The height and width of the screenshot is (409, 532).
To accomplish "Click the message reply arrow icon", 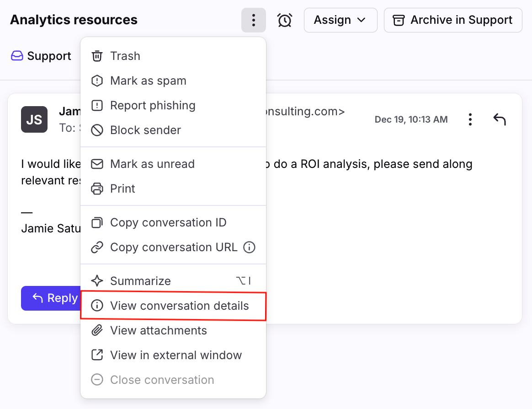I will (500, 120).
